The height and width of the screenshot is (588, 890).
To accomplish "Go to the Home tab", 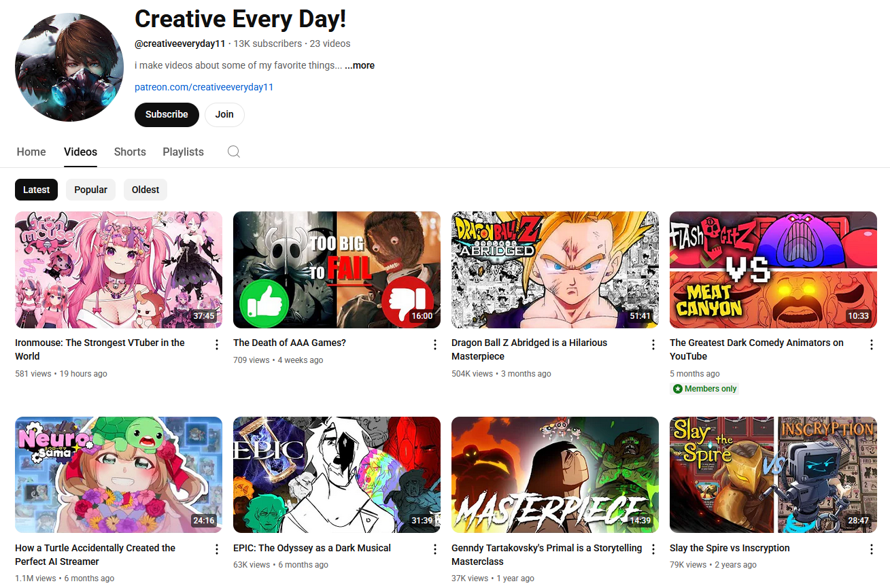I will click(x=31, y=152).
